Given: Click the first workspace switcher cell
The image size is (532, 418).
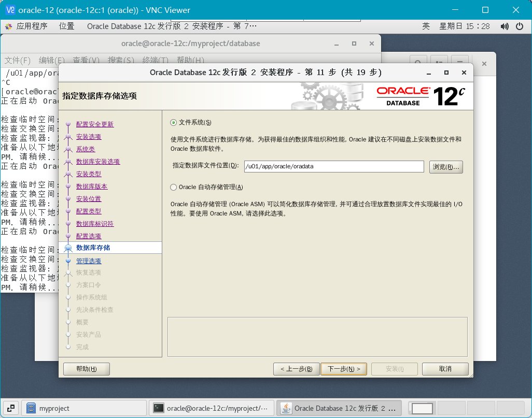Looking at the screenshot, I should 422,409.
